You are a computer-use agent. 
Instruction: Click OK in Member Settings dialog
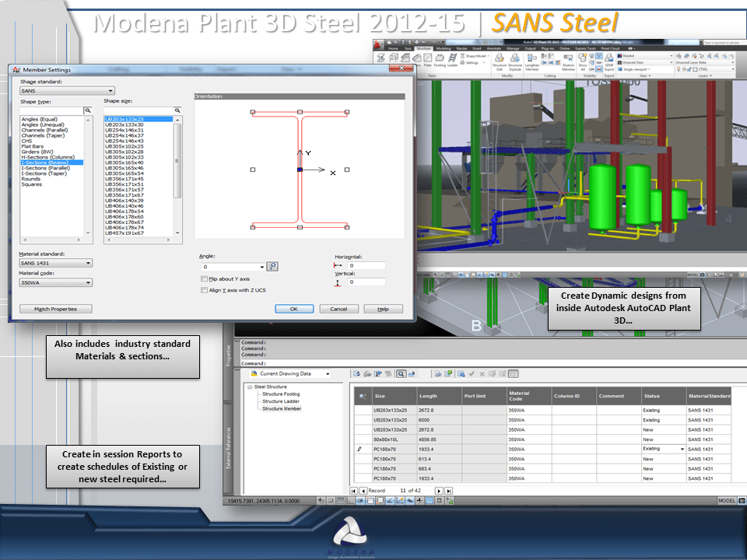click(x=294, y=309)
